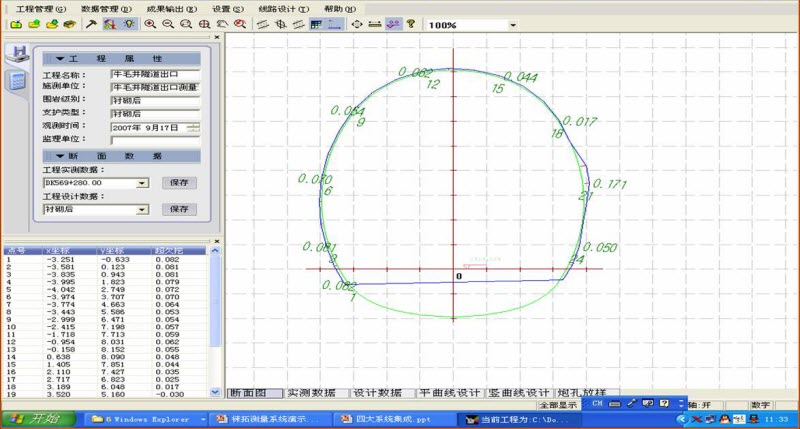Switch to the 实测数据 tab
This screenshot has height=429, width=800.
(x=315, y=393)
